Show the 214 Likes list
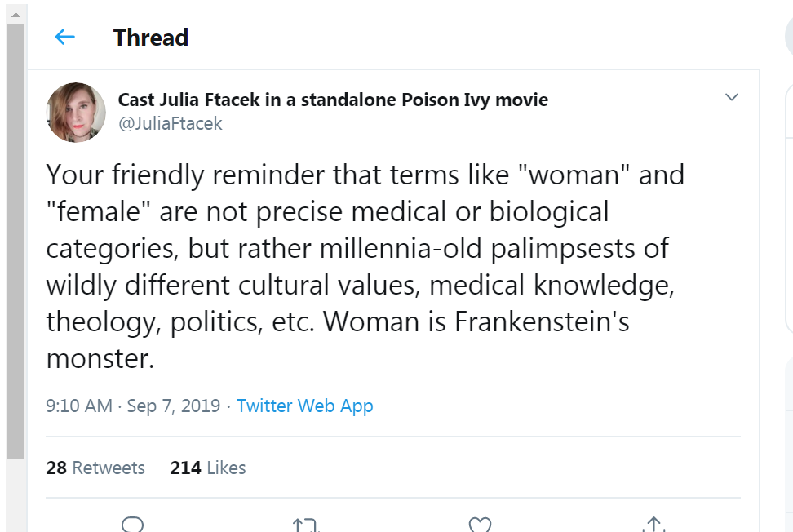 click(x=207, y=468)
